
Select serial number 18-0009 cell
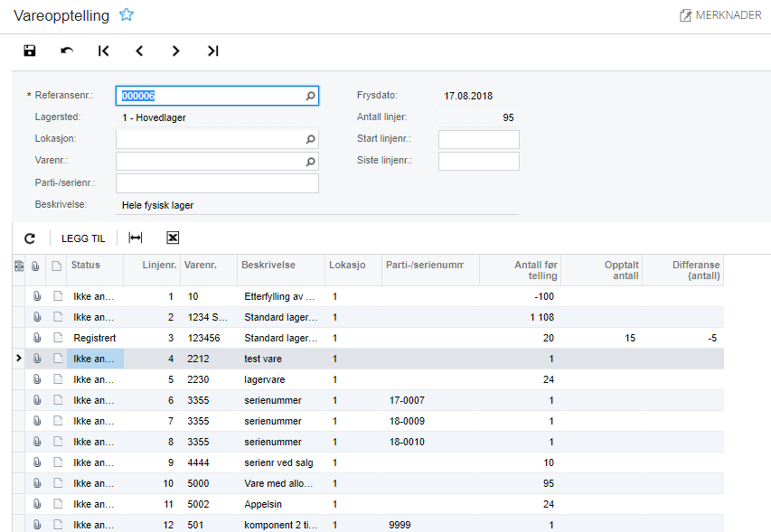click(430, 421)
